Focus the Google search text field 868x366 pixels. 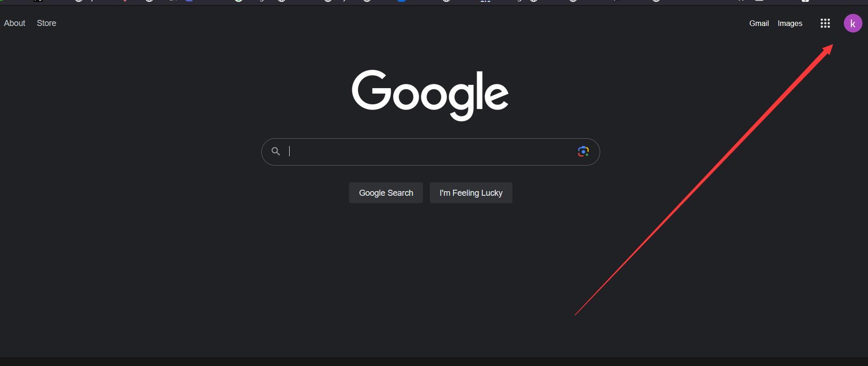click(x=429, y=151)
